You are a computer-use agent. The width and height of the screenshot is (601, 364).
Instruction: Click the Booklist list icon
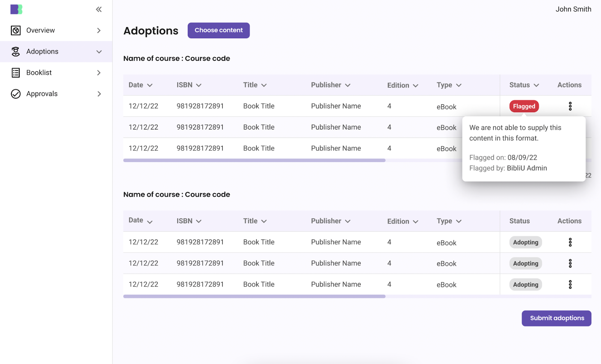[x=16, y=73]
